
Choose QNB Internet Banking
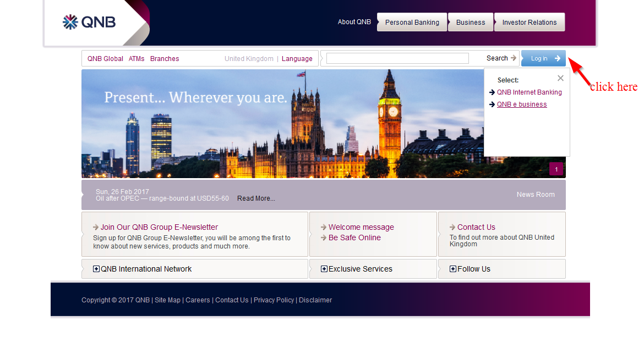[530, 92]
